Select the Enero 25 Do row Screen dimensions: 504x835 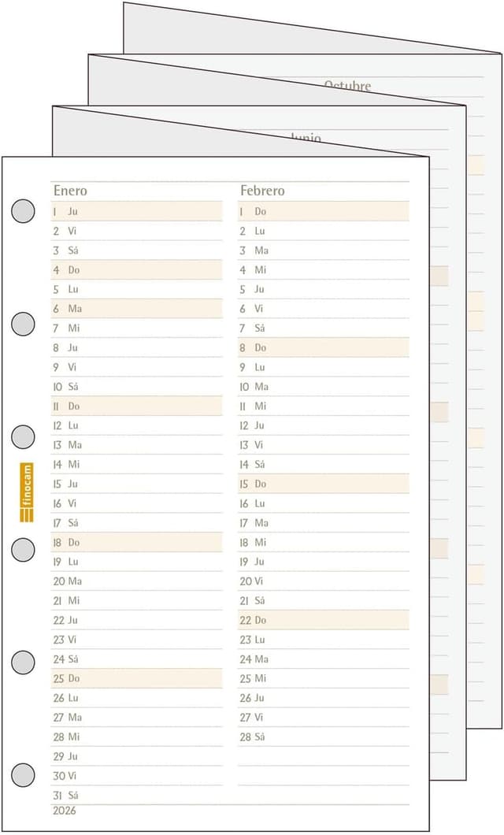tap(136, 678)
